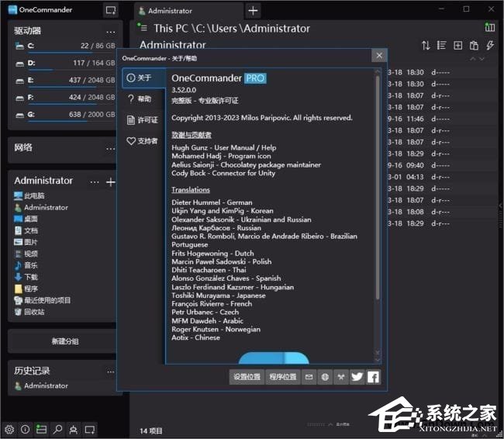Open 此电脑 in favorites

point(29,196)
